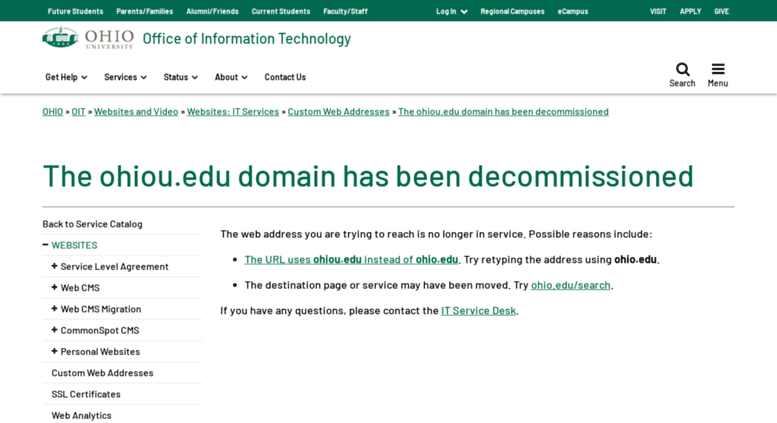
Task: Open Web Analytics sidebar item
Action: [x=82, y=416]
